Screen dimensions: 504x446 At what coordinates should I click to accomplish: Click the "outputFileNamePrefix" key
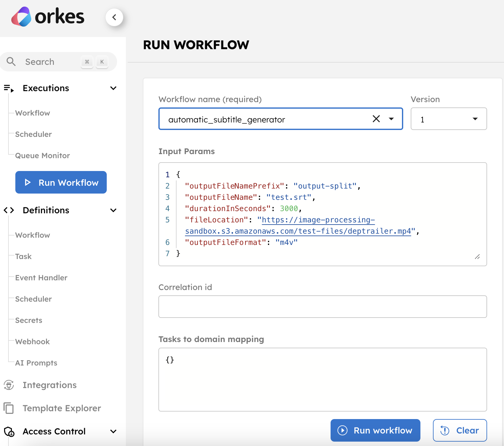click(234, 186)
